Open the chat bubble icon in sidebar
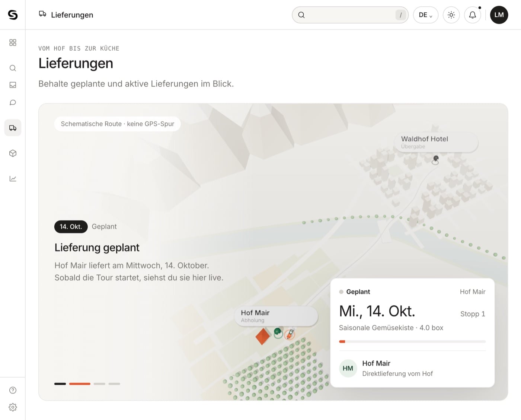This screenshot has width=521, height=420. (x=13, y=102)
